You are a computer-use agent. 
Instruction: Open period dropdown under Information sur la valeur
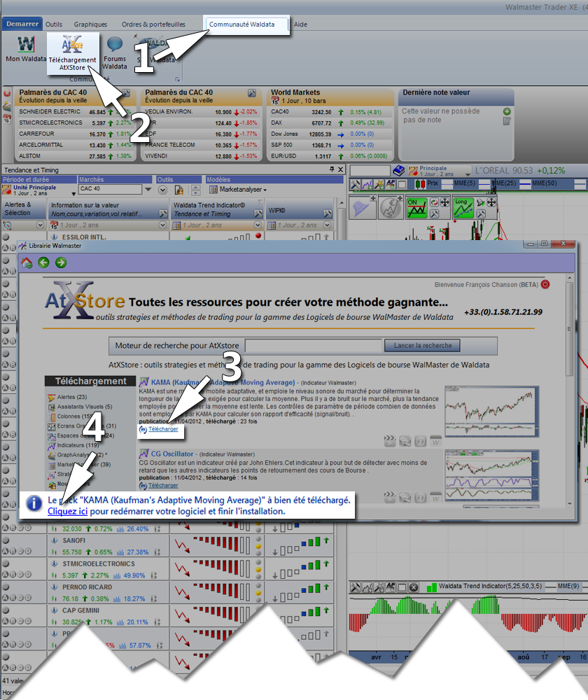[x=162, y=225]
